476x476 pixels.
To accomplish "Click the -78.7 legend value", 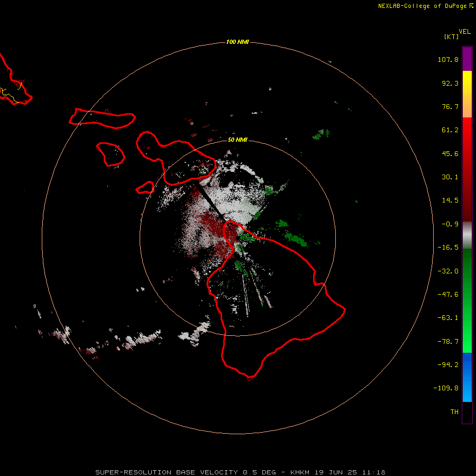I will (x=448, y=342).
